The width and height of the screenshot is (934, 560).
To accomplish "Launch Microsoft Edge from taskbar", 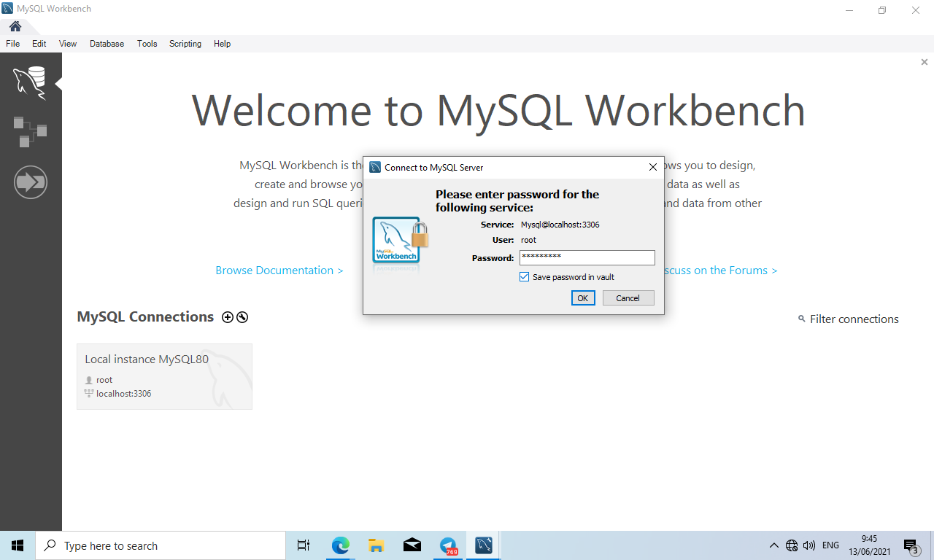I will tap(341, 545).
